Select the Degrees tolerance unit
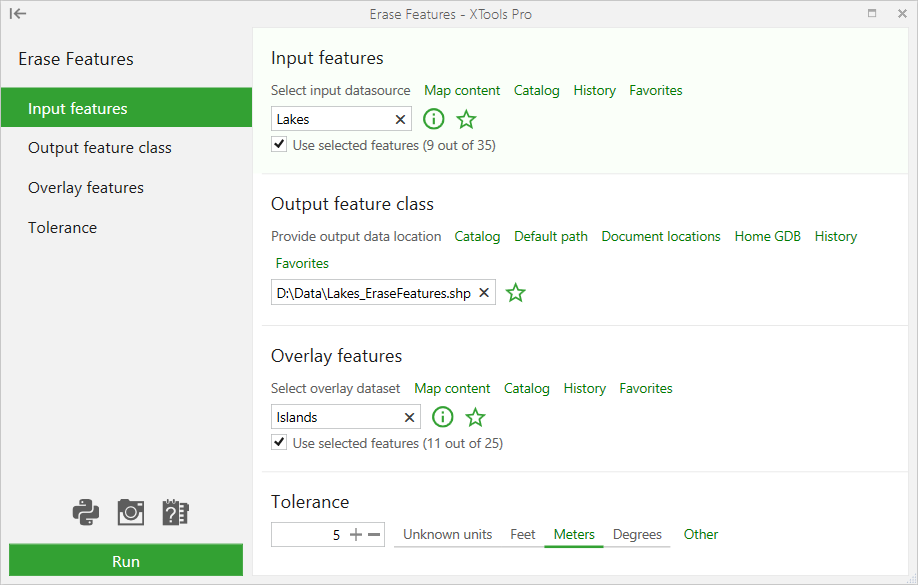 [x=637, y=534]
